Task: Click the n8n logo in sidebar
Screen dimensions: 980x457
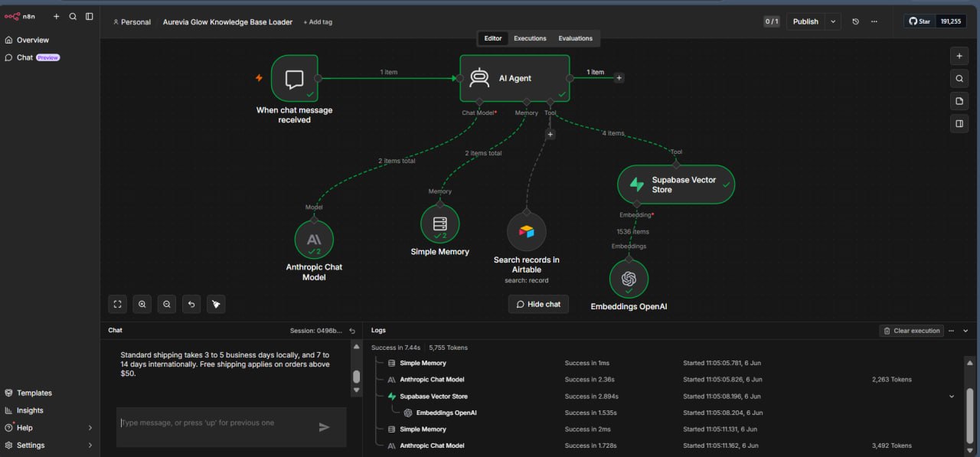Action: [20, 16]
